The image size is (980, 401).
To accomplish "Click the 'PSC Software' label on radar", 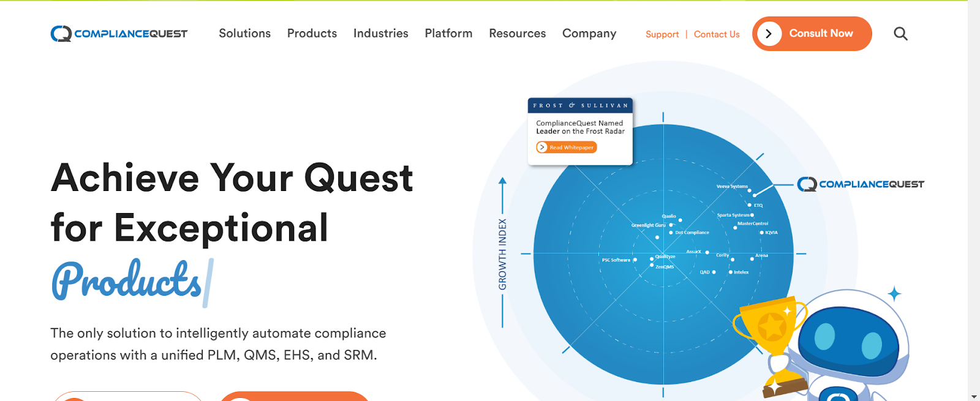I will [x=616, y=260].
